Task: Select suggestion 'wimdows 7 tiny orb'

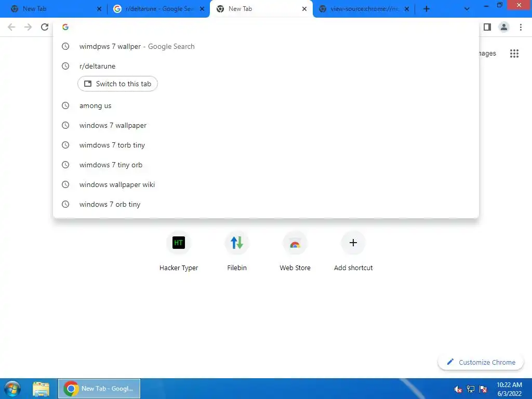Action: point(266,165)
